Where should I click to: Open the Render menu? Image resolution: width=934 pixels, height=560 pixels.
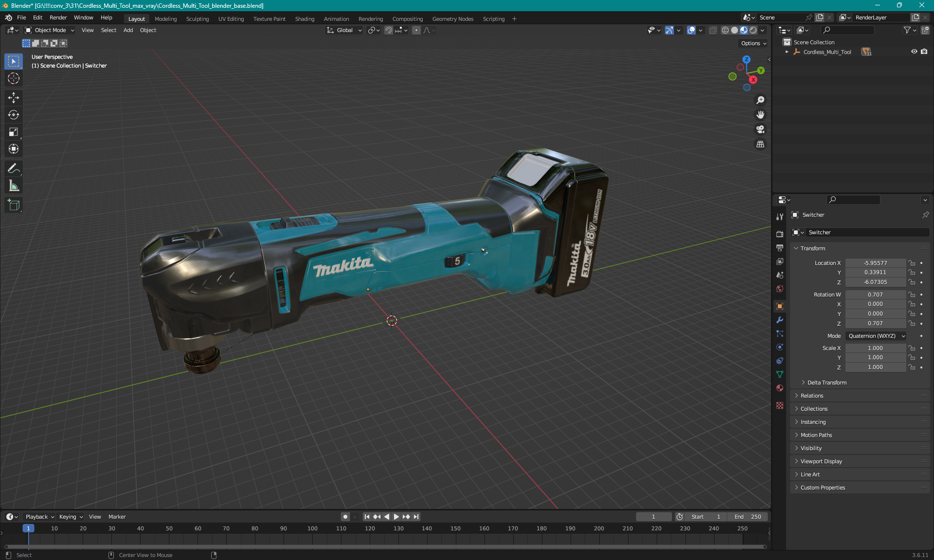tap(58, 17)
